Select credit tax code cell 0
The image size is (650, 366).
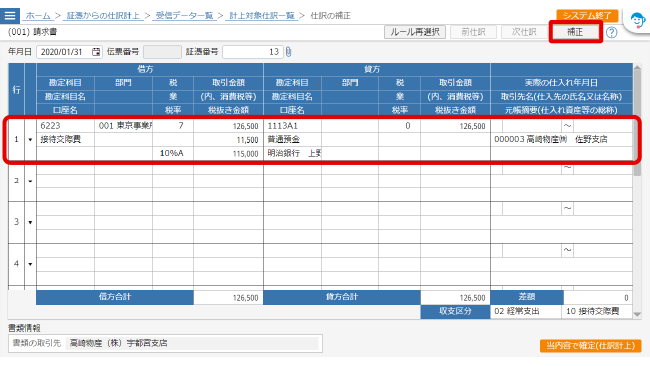click(x=400, y=126)
